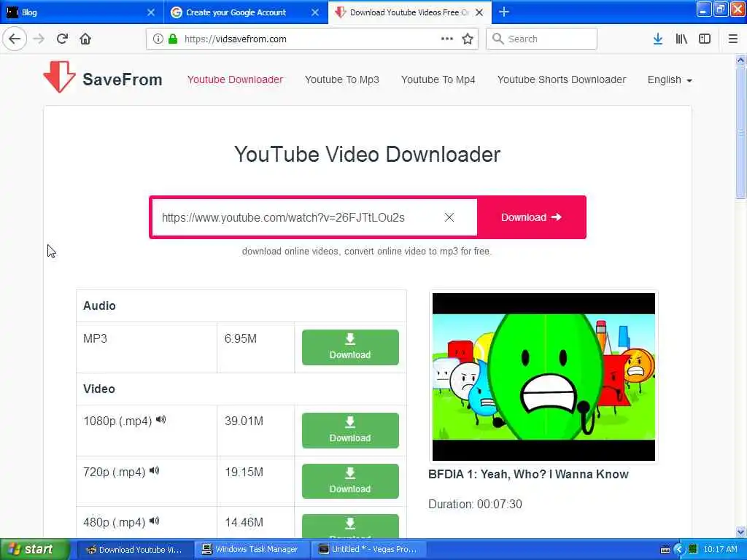Screen dimensions: 747x560
Task: Click the browser Search box
Action: 542,39
